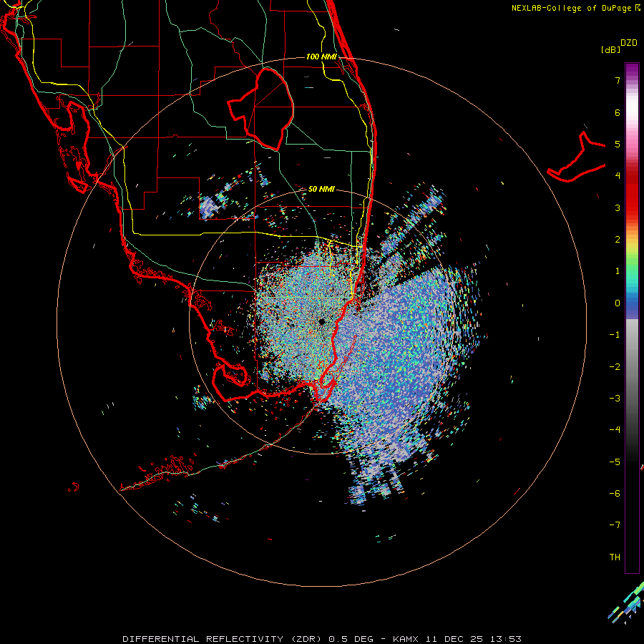The height and width of the screenshot is (644, 644).
Task: Click the DZD product label
Action: [629, 43]
